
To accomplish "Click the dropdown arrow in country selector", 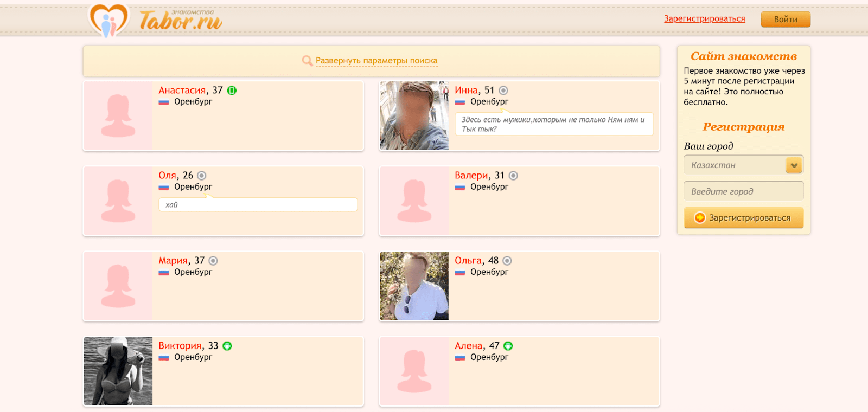I will (x=794, y=165).
